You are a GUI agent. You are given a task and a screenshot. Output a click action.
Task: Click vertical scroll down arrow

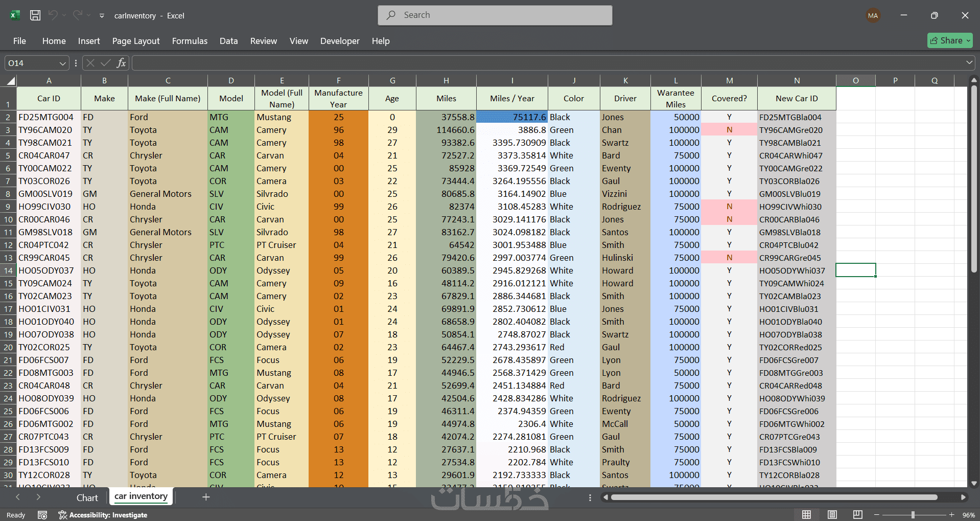click(974, 483)
